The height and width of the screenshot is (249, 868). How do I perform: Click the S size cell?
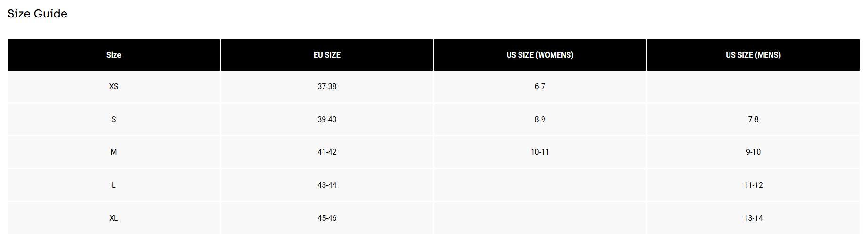[x=114, y=119]
